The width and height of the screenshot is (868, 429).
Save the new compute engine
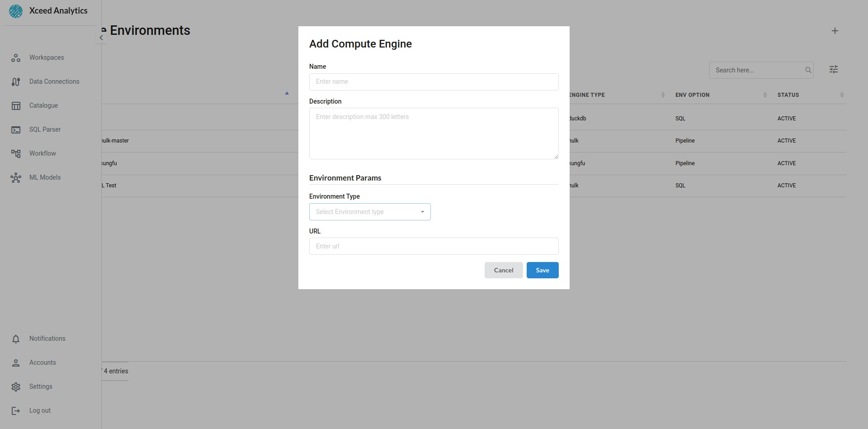coord(542,270)
